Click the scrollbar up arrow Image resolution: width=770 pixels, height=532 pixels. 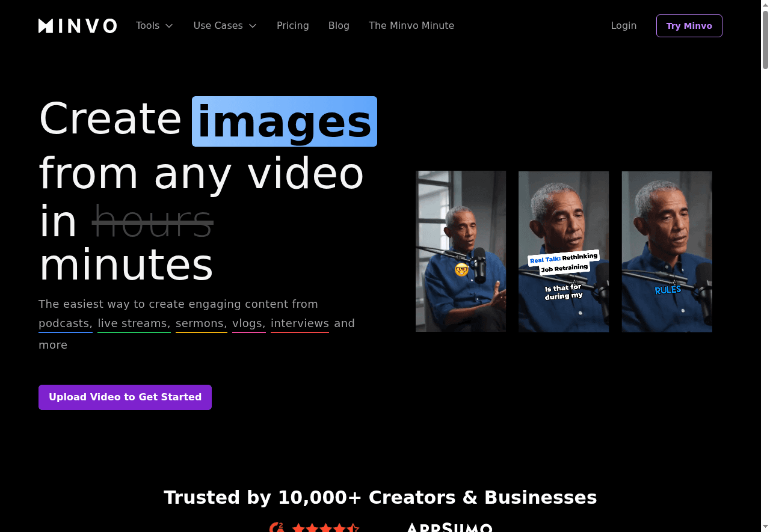(765, 5)
